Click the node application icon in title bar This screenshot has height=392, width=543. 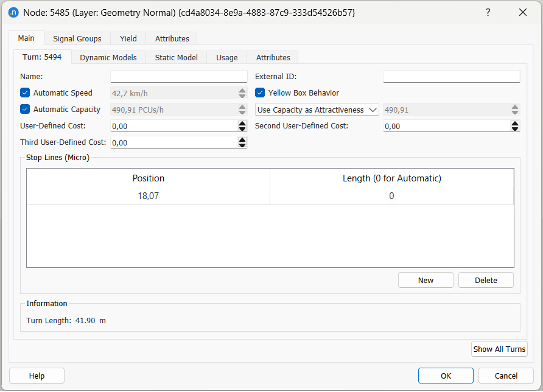pos(13,12)
